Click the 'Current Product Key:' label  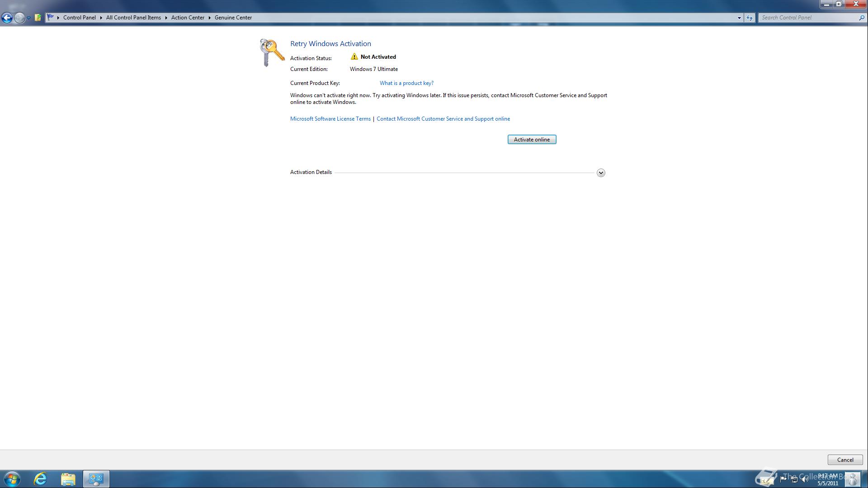pyautogui.click(x=315, y=83)
